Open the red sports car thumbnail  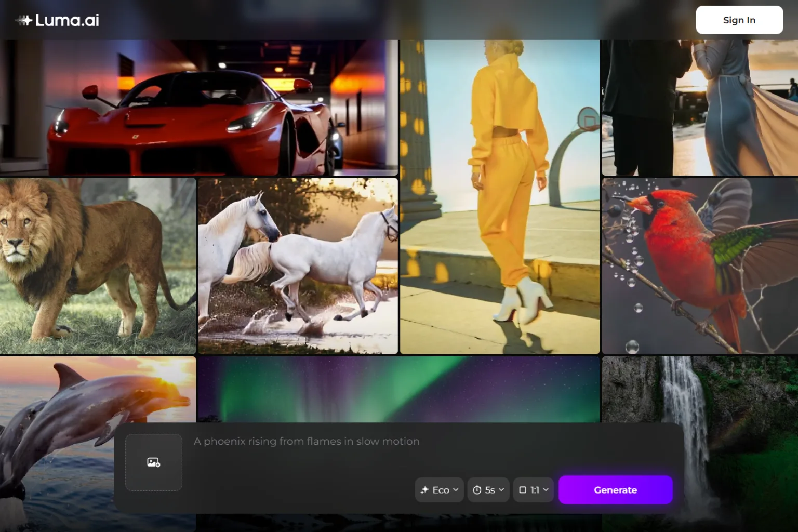[x=199, y=108]
